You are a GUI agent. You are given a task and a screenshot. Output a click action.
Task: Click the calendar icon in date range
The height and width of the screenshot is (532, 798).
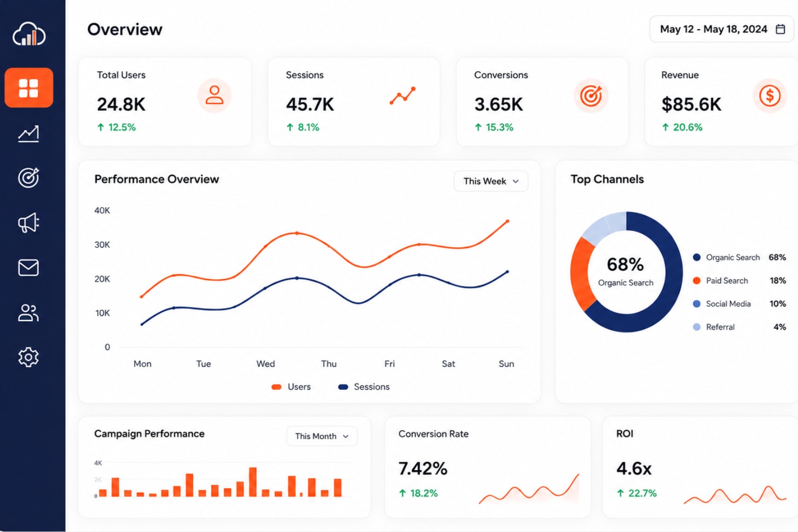click(x=780, y=29)
